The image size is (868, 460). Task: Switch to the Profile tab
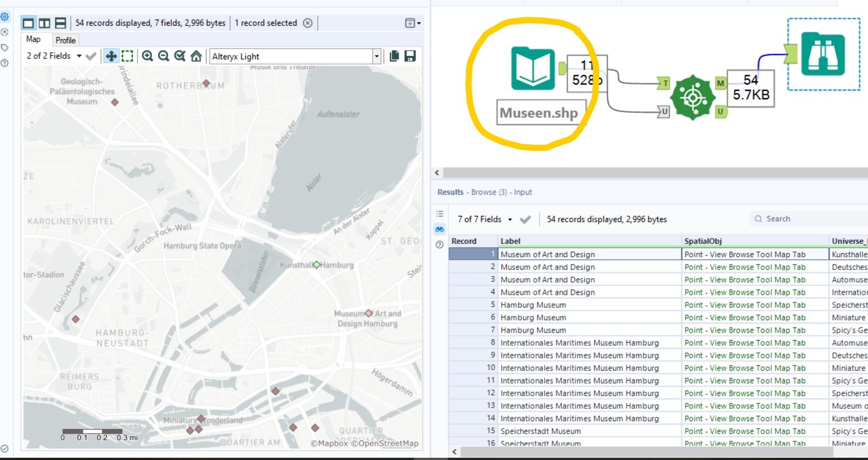click(65, 40)
